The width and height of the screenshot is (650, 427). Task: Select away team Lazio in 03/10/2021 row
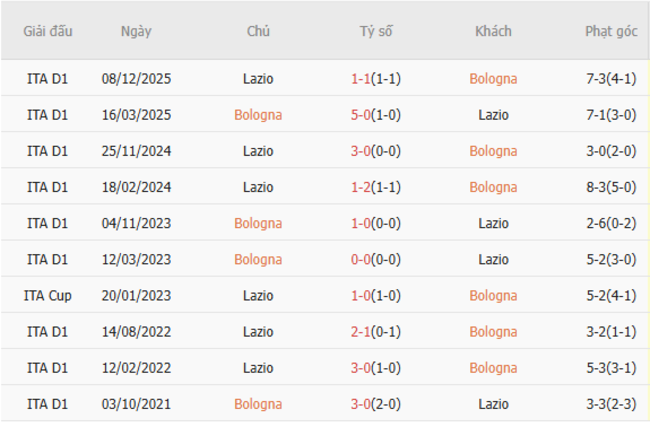[x=493, y=403]
